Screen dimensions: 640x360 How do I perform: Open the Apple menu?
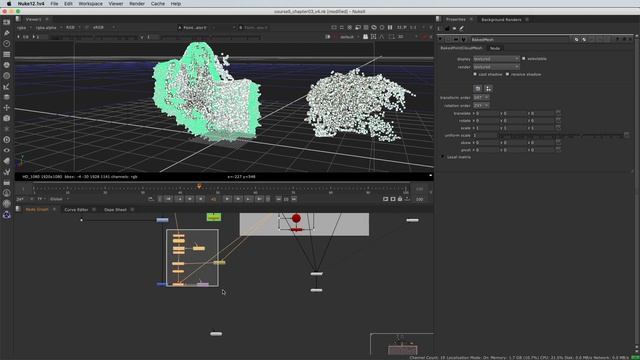pos(9,4)
